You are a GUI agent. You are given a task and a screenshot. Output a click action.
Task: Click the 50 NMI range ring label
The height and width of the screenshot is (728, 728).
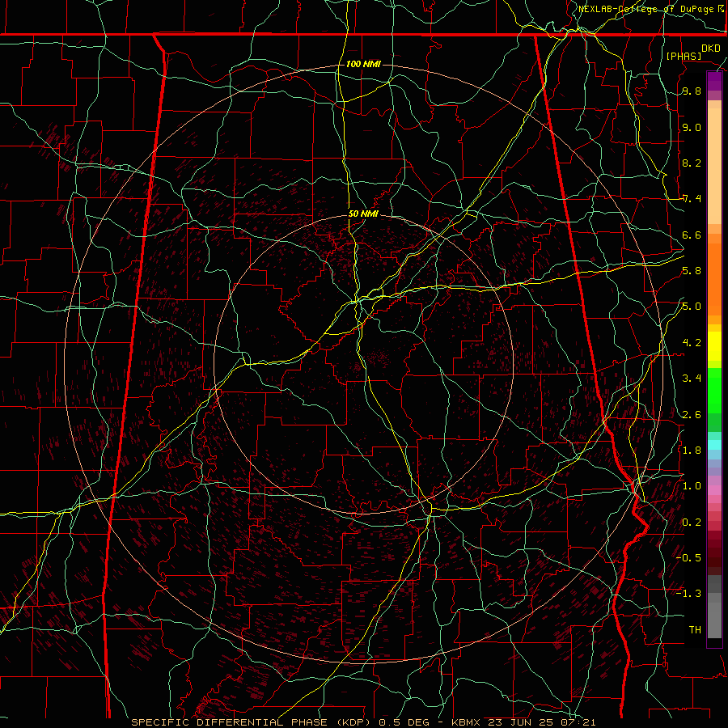click(363, 214)
